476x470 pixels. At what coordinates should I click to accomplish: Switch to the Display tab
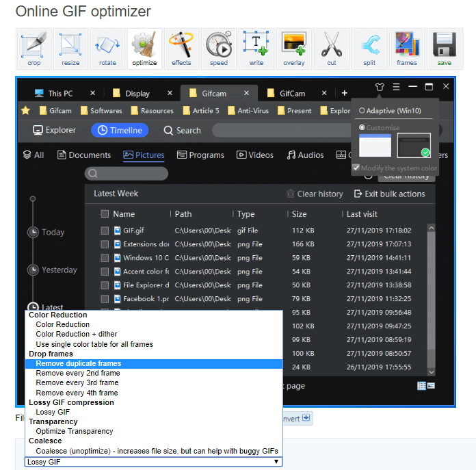click(x=137, y=93)
